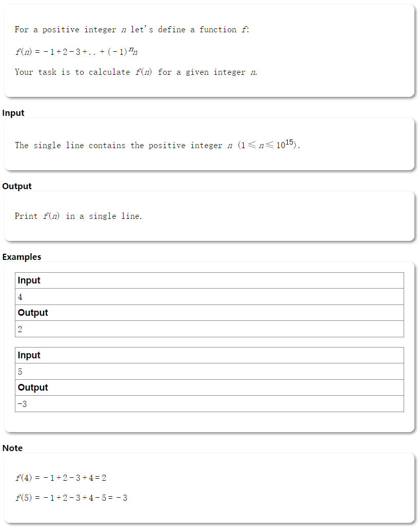Click 'Print f(n) in a single line'
420x529 pixels.
(78, 216)
